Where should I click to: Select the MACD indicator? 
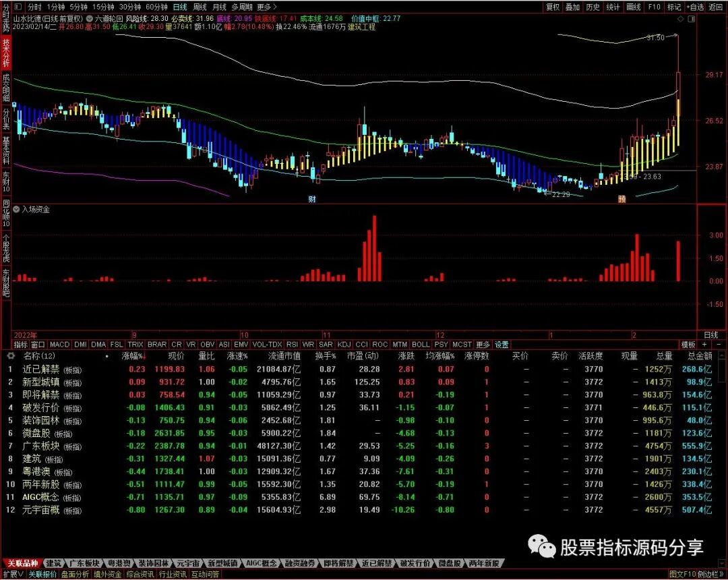(59, 345)
